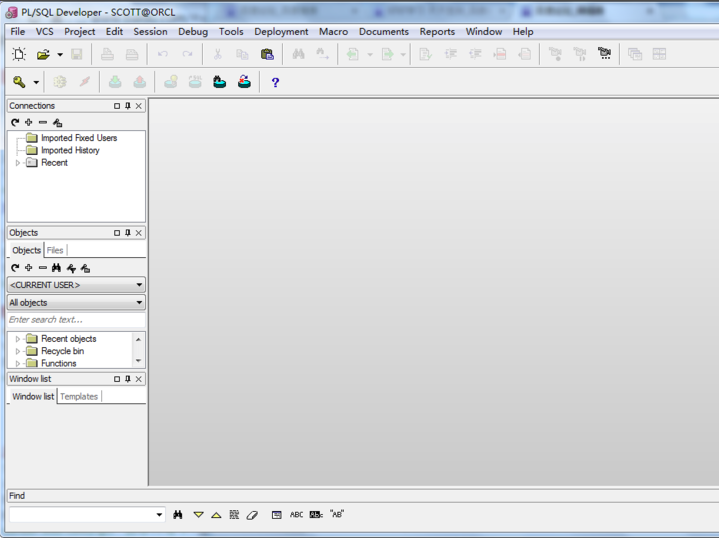
Task: Open the File menu
Action: [x=17, y=32]
